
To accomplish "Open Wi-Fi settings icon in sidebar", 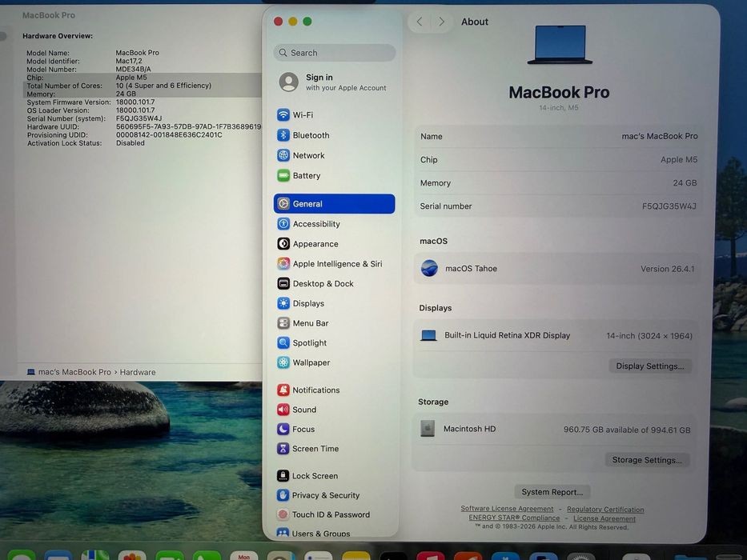I will [x=283, y=114].
